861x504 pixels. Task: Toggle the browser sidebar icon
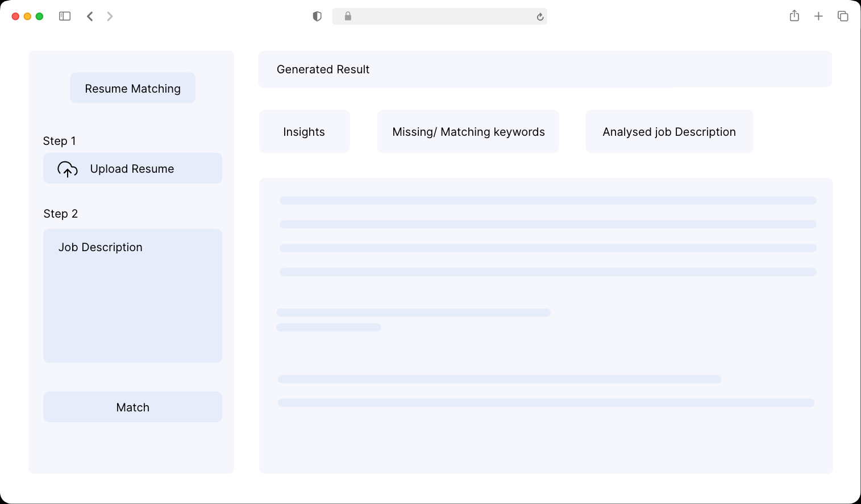click(65, 16)
